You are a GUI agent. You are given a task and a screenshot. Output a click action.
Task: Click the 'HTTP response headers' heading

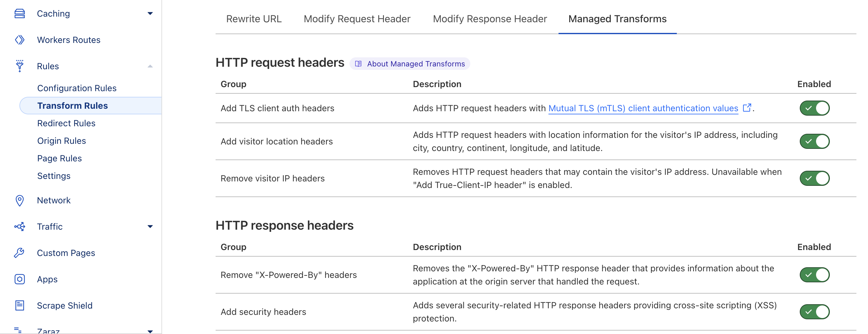[284, 225]
